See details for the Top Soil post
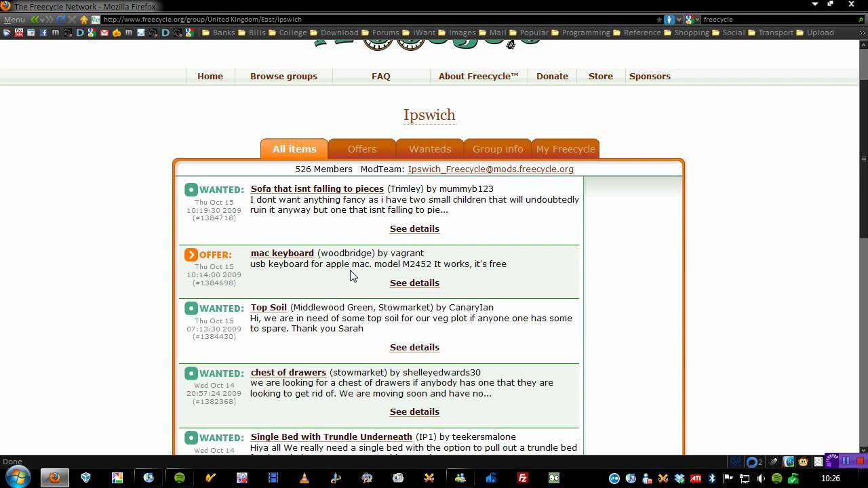Viewport: 868px width, 488px height. tap(414, 347)
